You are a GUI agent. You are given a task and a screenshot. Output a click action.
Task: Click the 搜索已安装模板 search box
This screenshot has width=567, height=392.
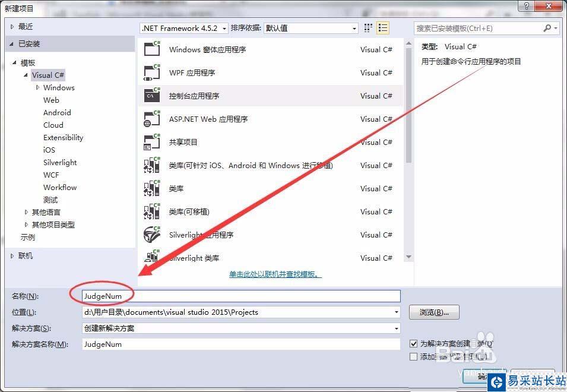click(477, 28)
